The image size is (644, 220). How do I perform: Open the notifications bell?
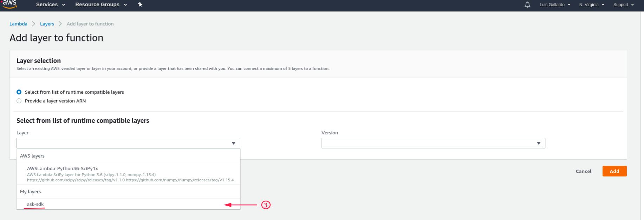coord(527,5)
